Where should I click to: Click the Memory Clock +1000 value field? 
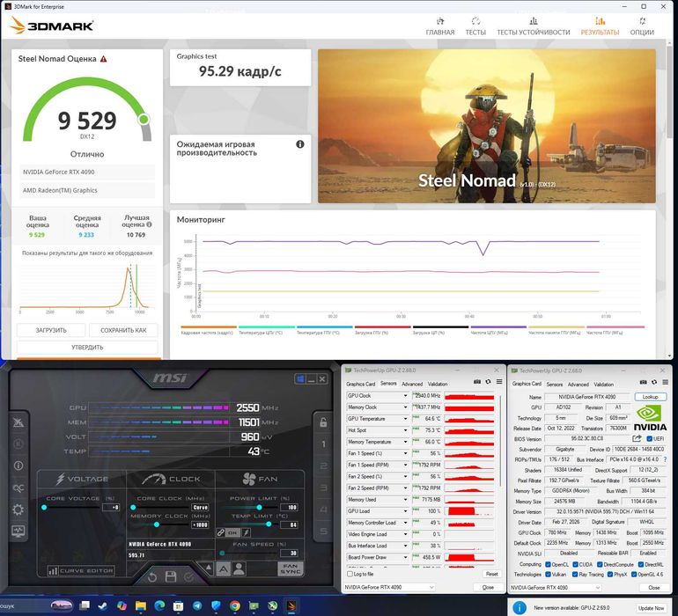200,524
